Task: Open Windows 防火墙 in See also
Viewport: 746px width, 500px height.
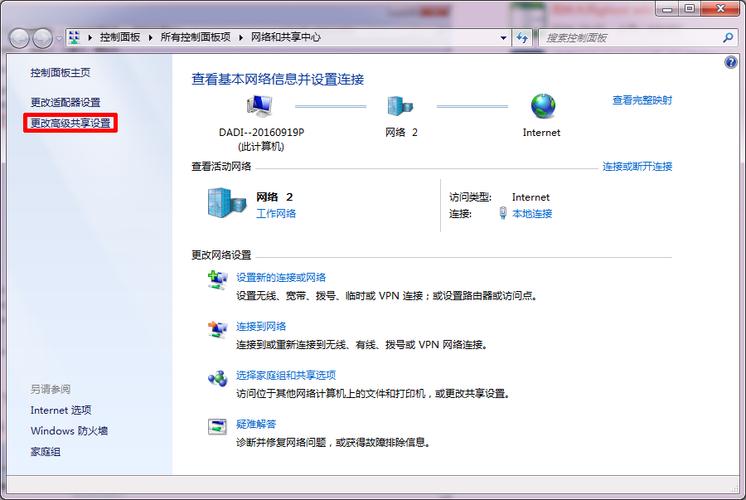Action: [69, 431]
